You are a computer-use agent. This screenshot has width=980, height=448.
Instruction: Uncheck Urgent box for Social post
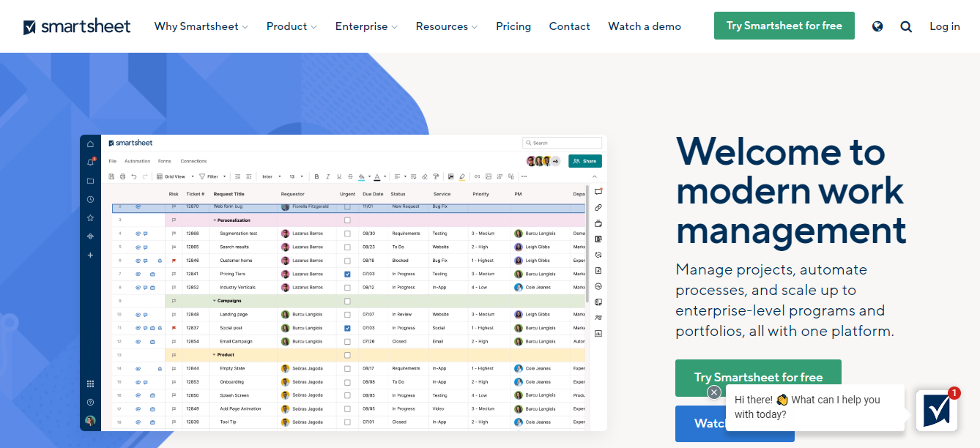pos(347,328)
